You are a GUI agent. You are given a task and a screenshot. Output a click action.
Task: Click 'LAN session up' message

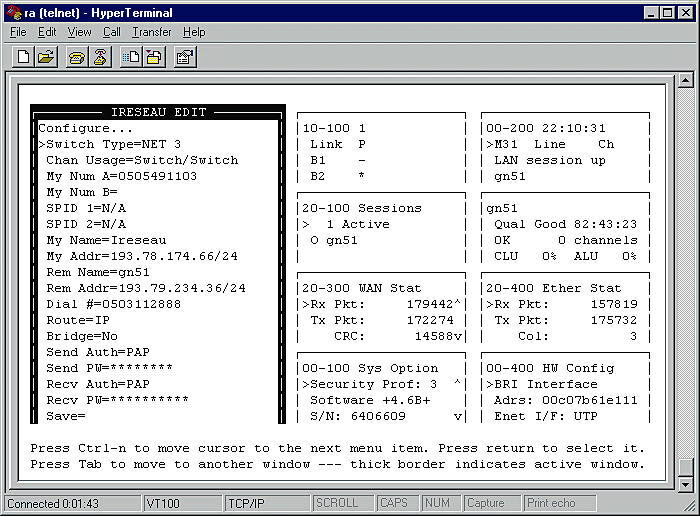[x=550, y=160]
